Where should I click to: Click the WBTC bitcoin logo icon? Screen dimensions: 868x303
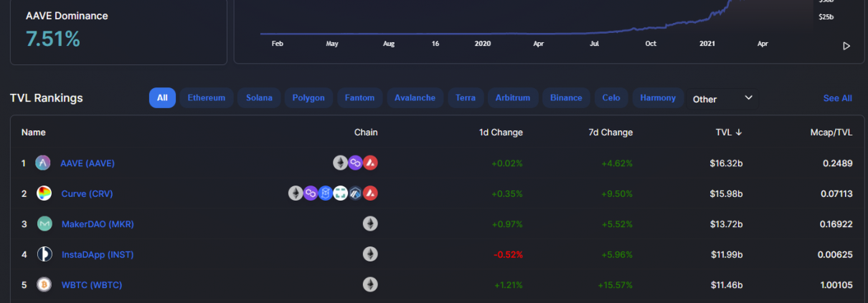click(44, 285)
